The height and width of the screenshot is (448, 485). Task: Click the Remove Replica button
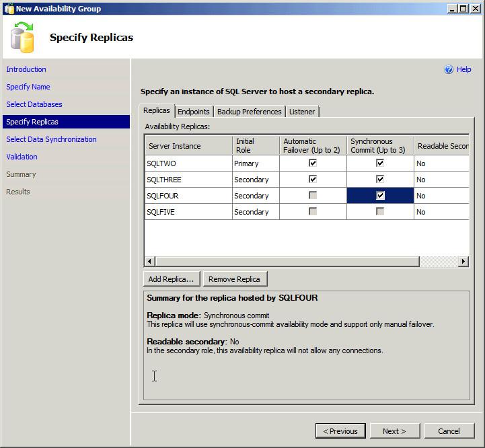click(x=235, y=279)
